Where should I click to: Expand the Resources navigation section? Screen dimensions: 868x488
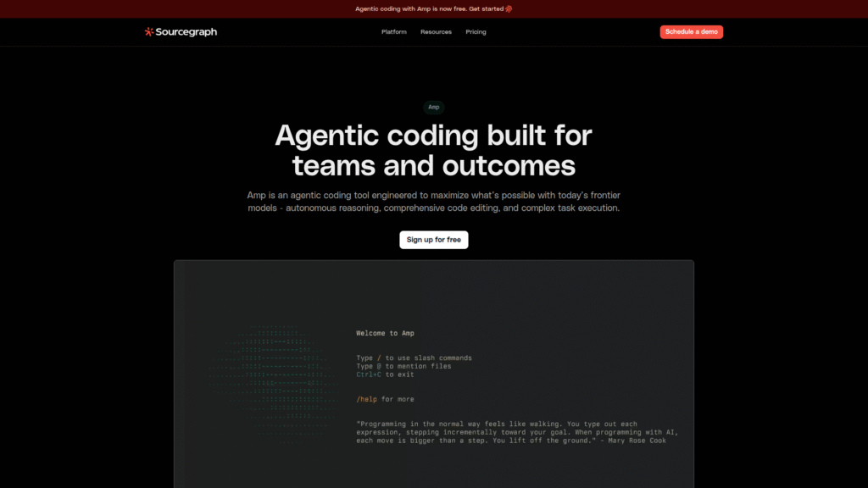(436, 31)
